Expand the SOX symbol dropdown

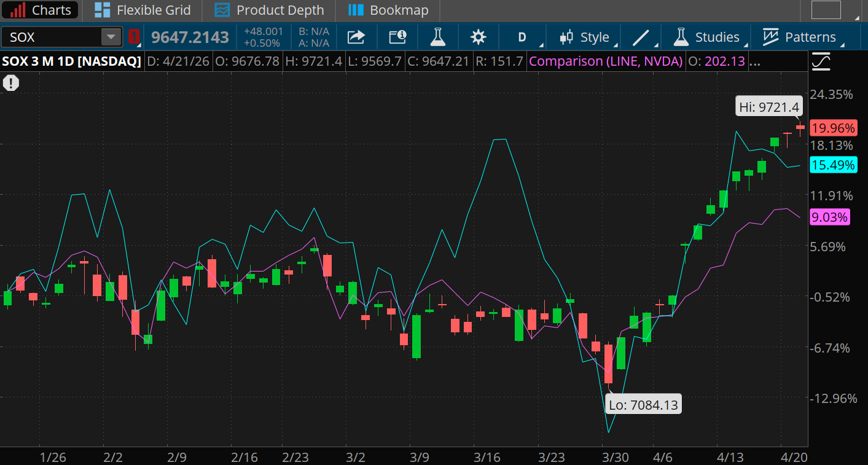pyautogui.click(x=111, y=37)
